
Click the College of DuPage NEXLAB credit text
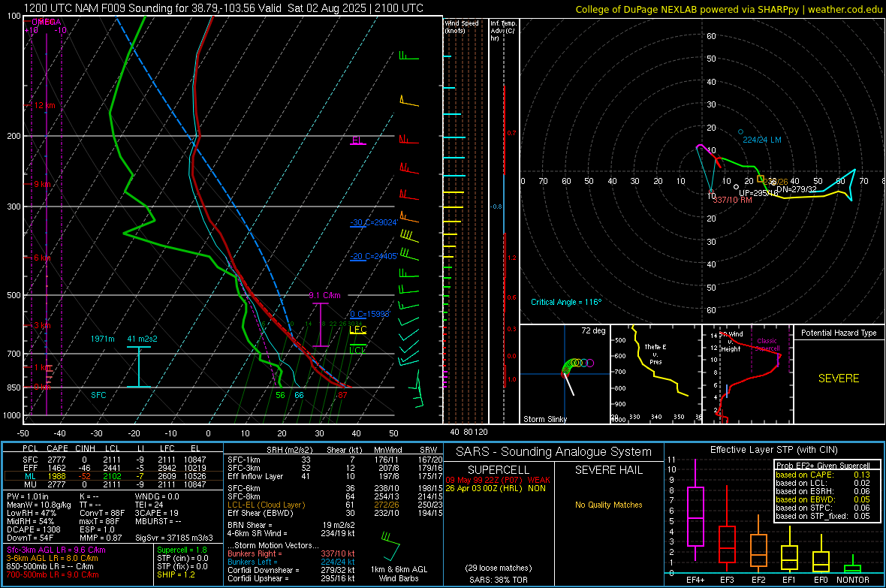(x=728, y=9)
